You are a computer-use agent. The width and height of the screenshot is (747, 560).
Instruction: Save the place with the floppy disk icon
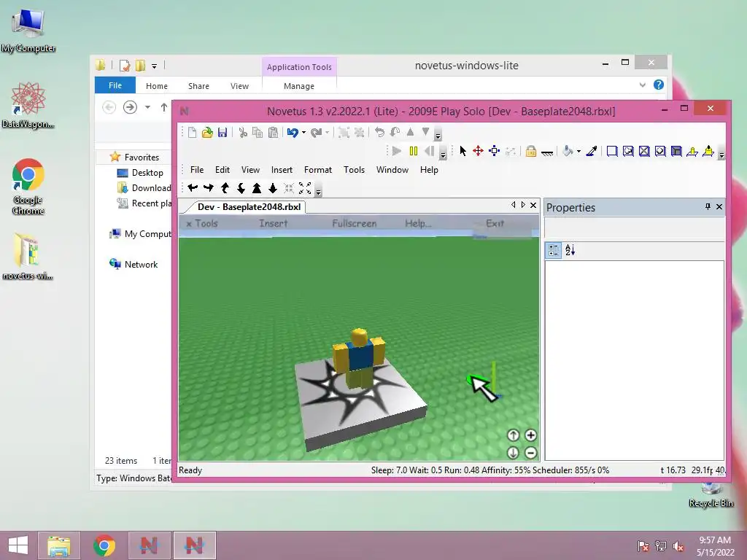point(222,133)
